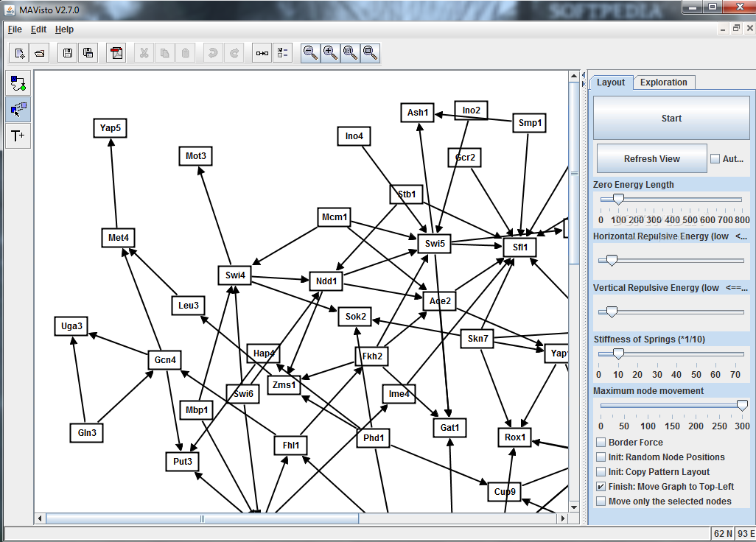Select the Rox1 node
Image resolution: width=756 pixels, height=542 pixels.
click(x=514, y=437)
